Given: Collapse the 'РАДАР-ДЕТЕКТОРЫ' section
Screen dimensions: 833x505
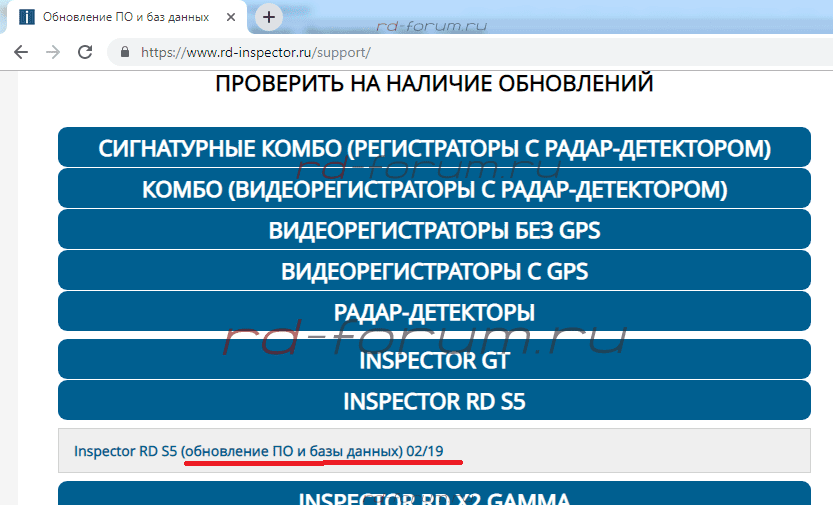Looking at the screenshot, I should 434,311.
